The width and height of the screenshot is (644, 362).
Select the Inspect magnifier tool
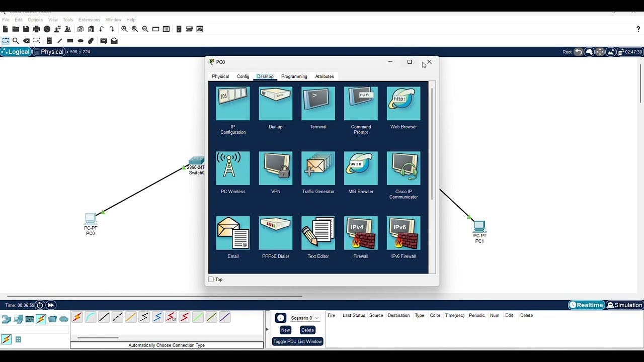(16, 41)
